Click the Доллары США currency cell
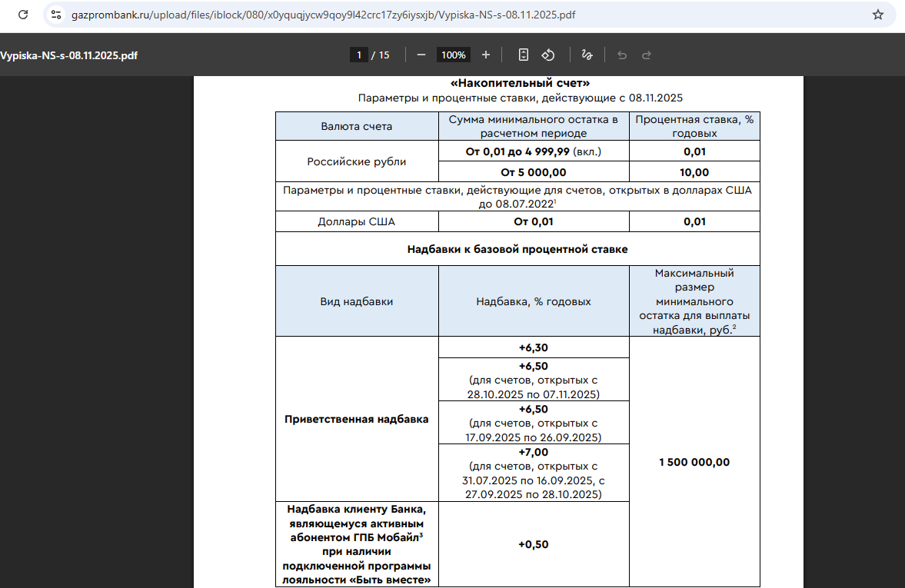905x588 pixels. [x=357, y=222]
